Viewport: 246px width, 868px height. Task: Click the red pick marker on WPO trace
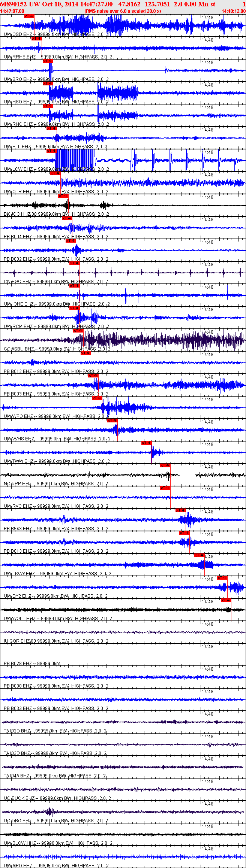(x=97, y=398)
